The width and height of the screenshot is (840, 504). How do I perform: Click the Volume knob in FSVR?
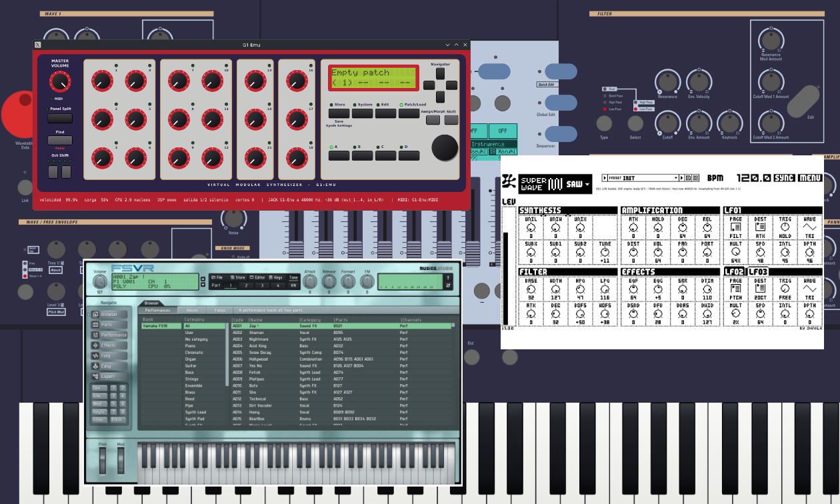point(101,283)
